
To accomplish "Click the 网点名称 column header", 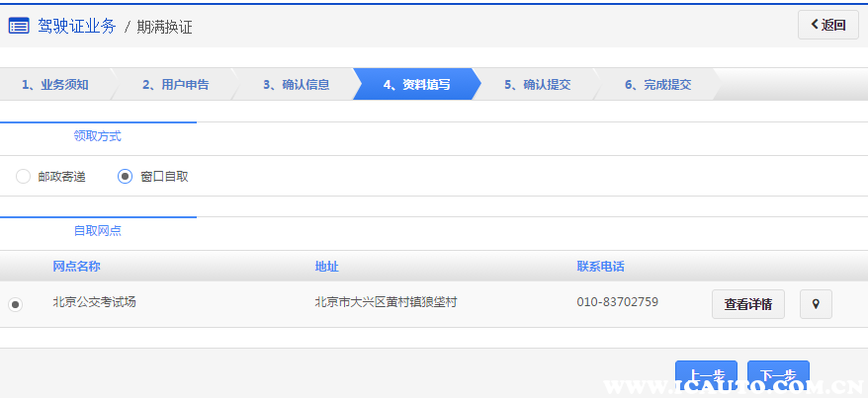I will (76, 267).
